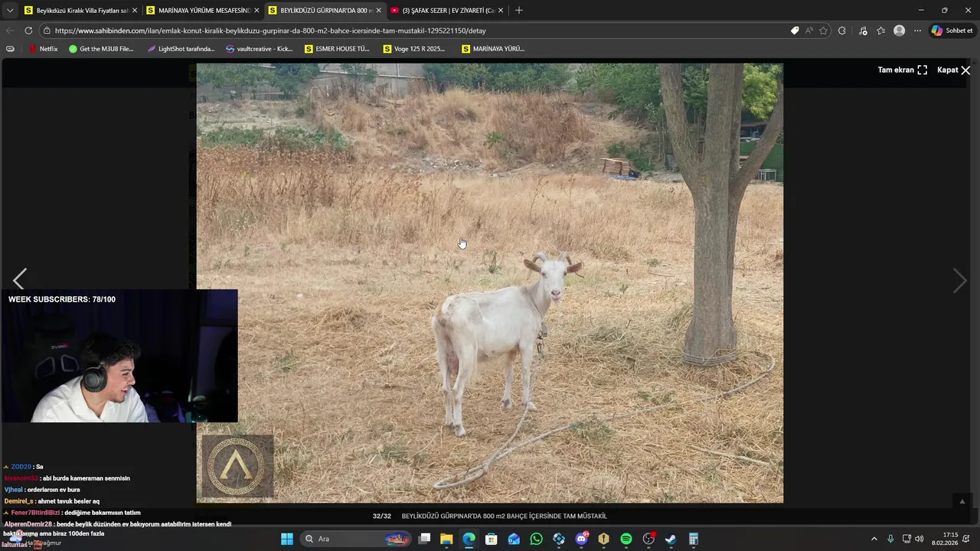This screenshot has height=551, width=980.
Task: Open WhatsApp on taskbar
Action: click(536, 539)
